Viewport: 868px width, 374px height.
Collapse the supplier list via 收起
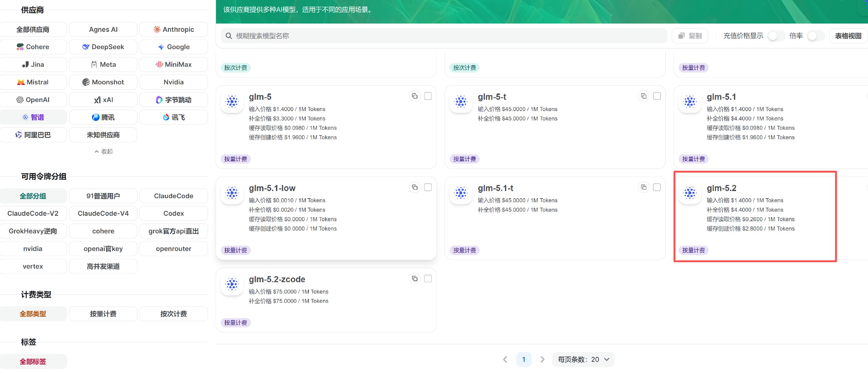(104, 151)
